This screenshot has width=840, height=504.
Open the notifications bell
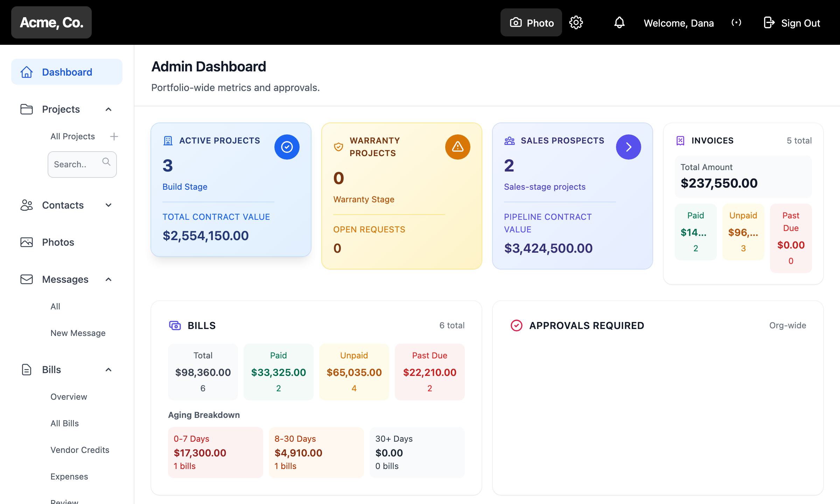click(x=619, y=23)
